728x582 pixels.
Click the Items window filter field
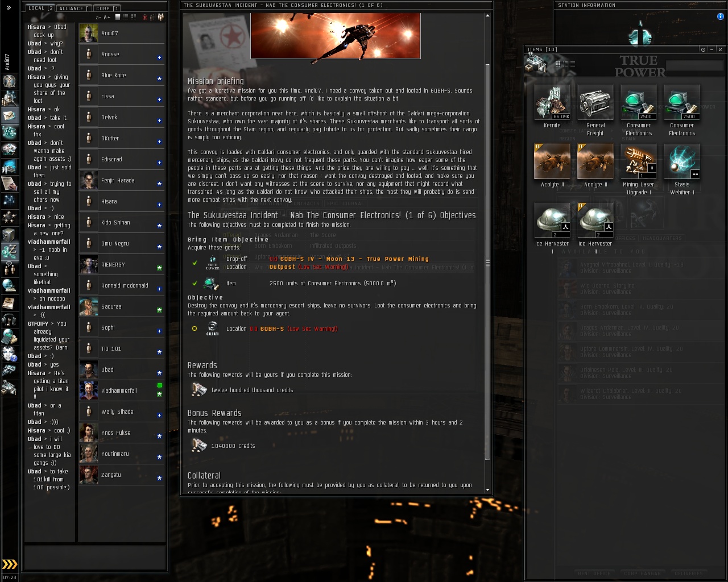click(x=694, y=65)
